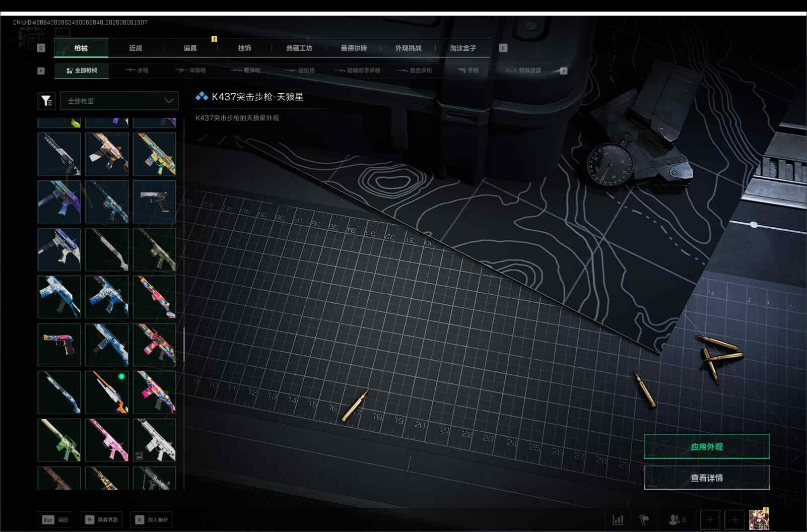Select the green camo weapon skin thumbnail
The image size is (807, 532).
[x=59, y=440]
